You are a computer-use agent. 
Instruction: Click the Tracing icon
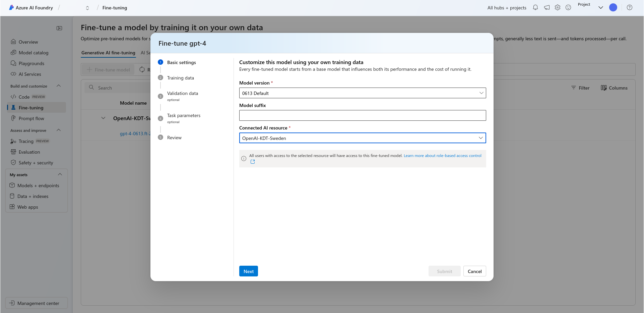(13, 141)
